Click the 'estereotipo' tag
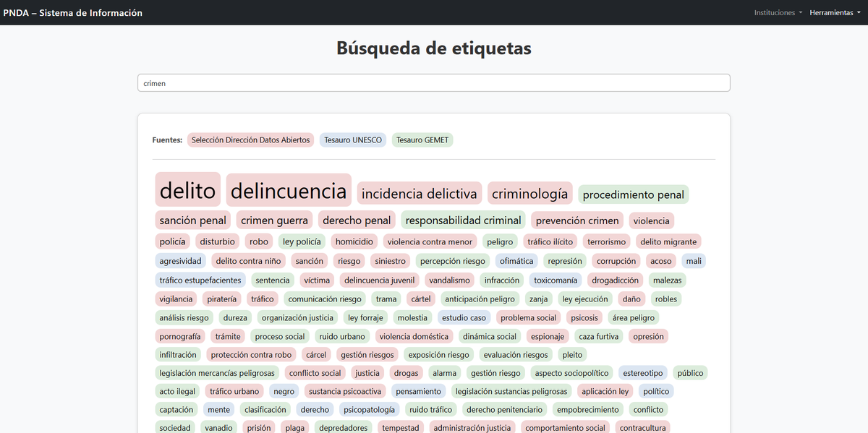The image size is (868, 433). [x=643, y=373]
